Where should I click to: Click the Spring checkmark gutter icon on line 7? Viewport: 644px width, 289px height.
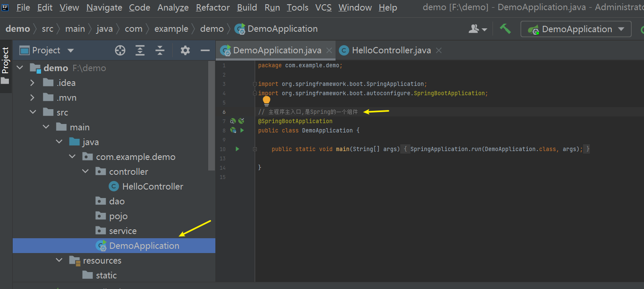[x=241, y=121]
